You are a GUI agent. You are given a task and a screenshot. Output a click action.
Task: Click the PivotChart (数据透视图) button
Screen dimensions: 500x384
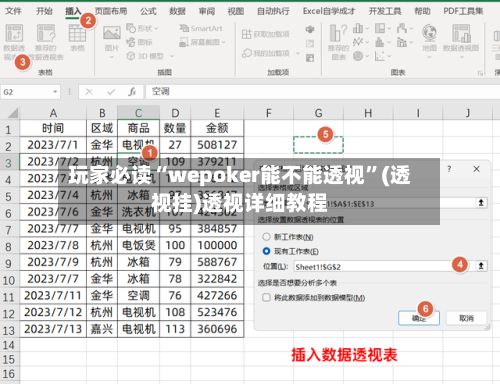(x=461, y=41)
